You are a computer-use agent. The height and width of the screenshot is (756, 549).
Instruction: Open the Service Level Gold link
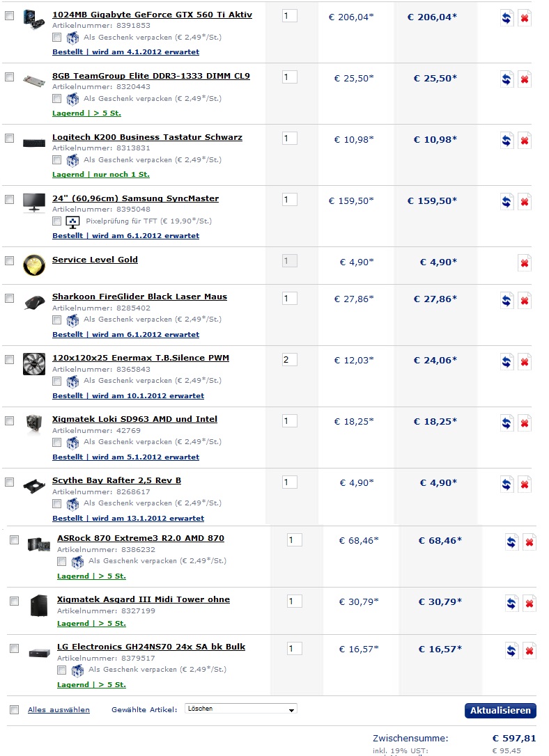(x=95, y=260)
